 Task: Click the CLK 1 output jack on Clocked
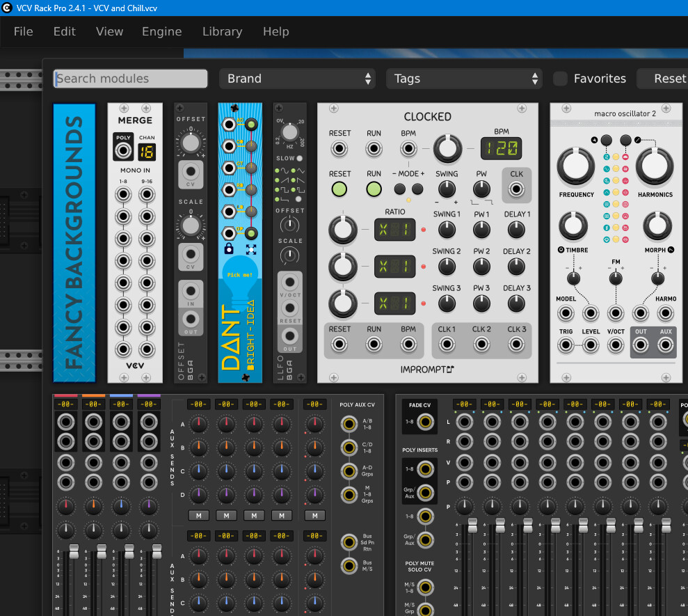447,345
